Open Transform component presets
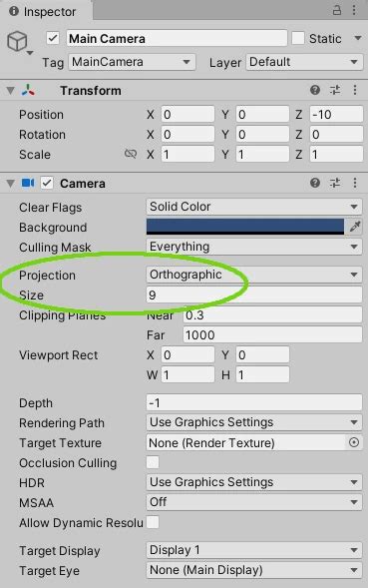This screenshot has width=368, height=588. click(335, 90)
